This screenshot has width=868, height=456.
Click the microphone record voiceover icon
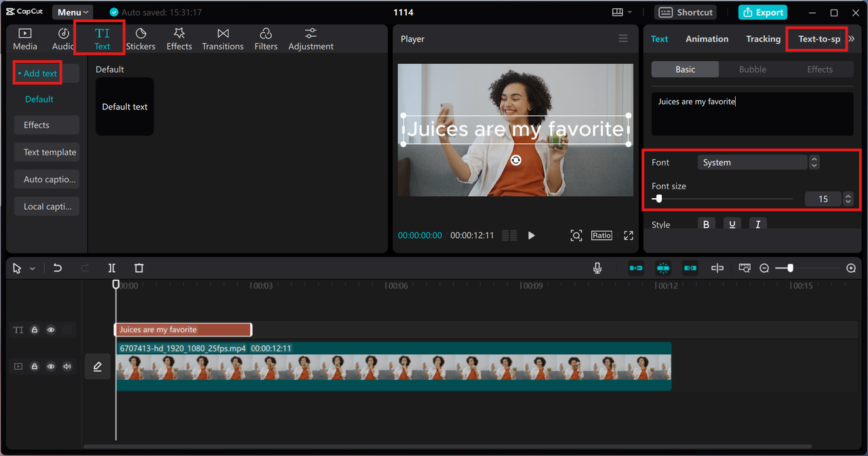point(597,268)
